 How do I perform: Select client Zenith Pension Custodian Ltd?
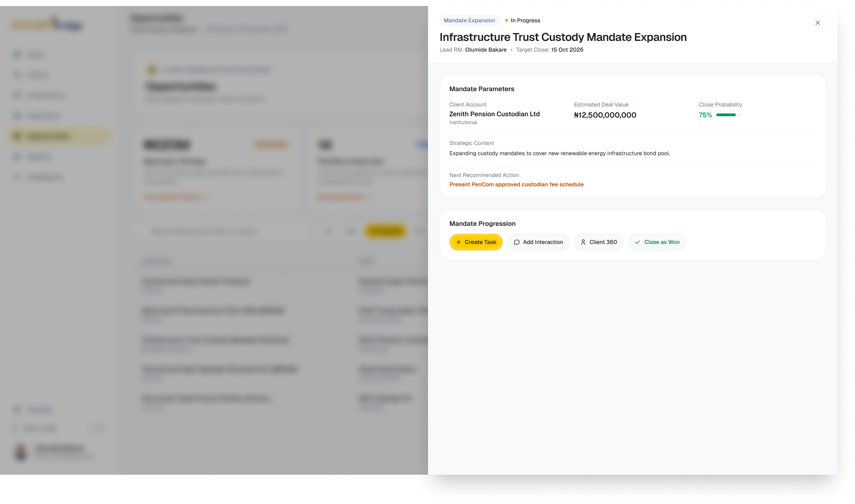coord(494,114)
